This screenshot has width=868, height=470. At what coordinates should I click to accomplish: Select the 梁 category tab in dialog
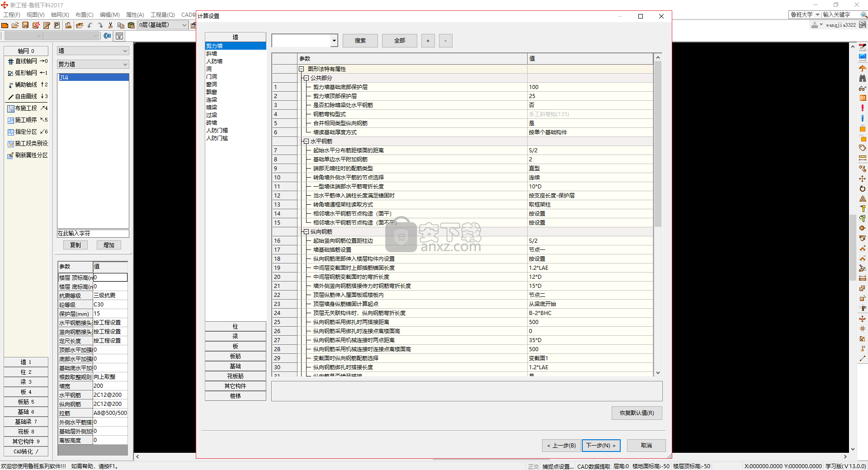[236, 337]
